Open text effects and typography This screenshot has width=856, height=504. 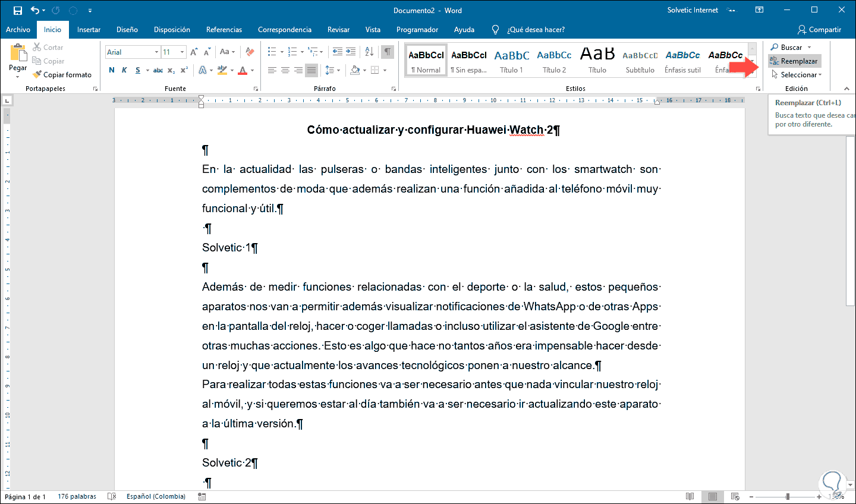[x=203, y=70]
